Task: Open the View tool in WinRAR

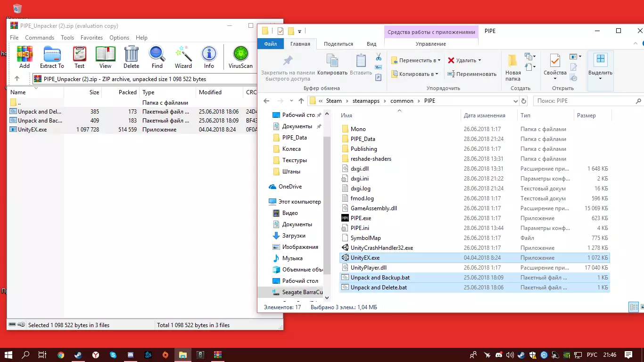Action: click(105, 57)
